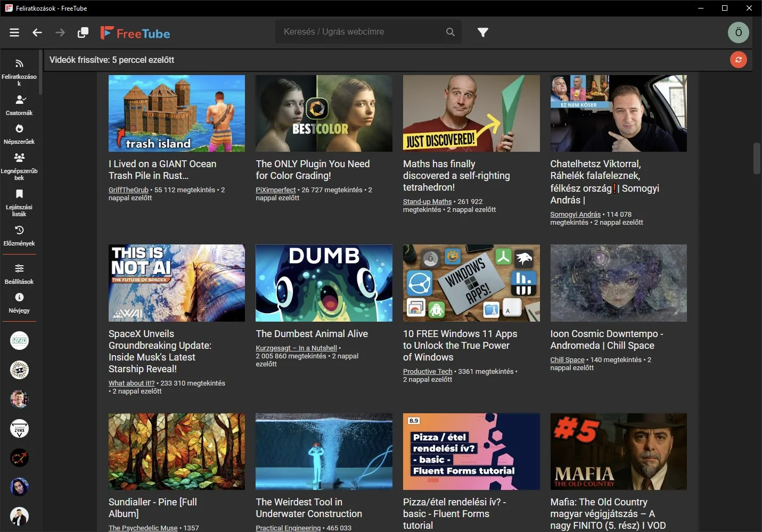Click the FreeTube logo

(135, 33)
